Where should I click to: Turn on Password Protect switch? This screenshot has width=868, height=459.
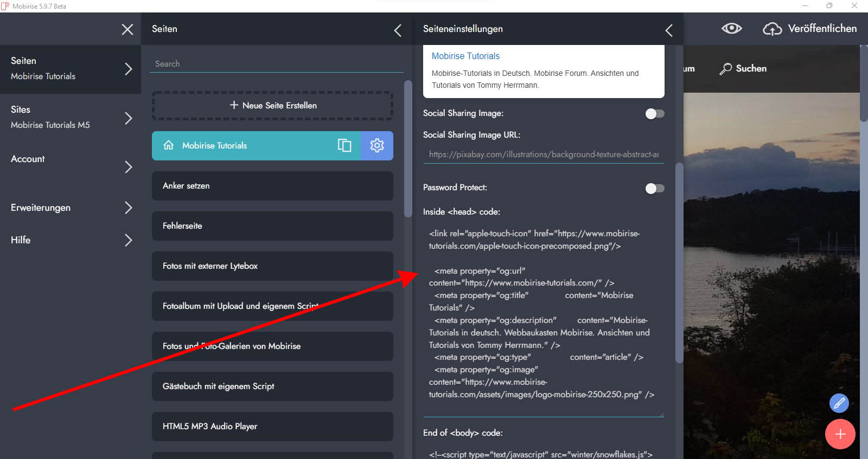[x=654, y=189]
